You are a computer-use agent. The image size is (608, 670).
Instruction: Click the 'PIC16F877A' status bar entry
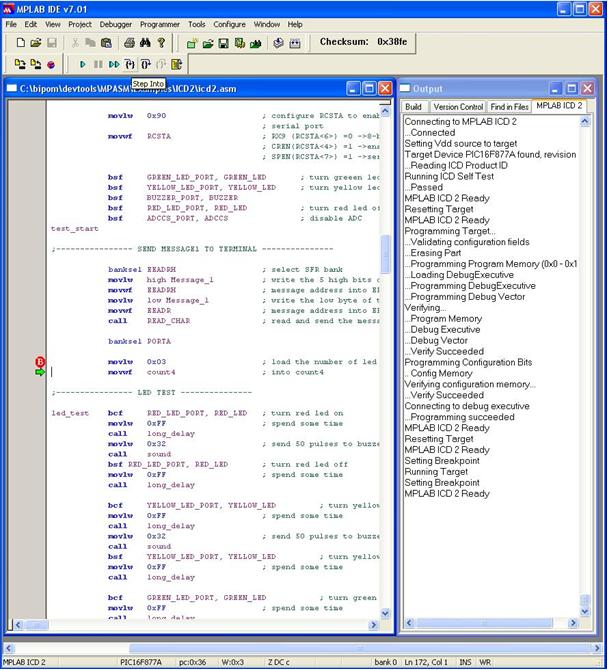tap(141, 662)
